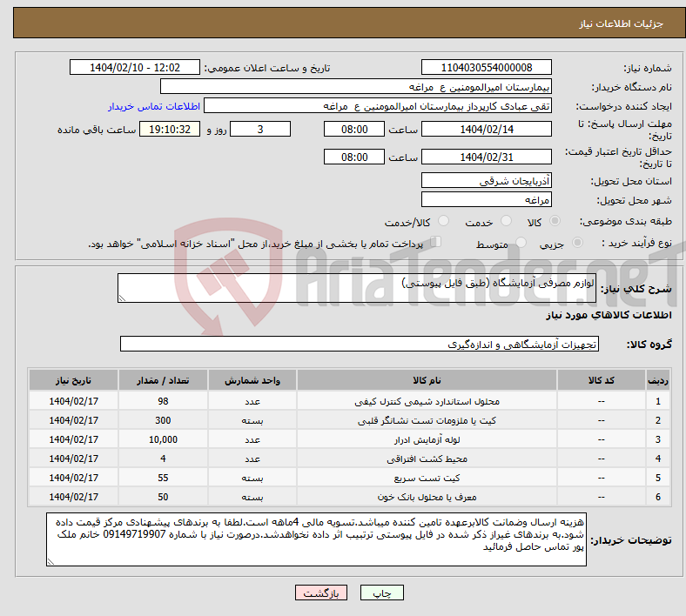Image resolution: width=686 pixels, height=616 pixels.
Task: Select row لوله آزمایش ادرار
Action: pyautogui.click(x=350, y=439)
